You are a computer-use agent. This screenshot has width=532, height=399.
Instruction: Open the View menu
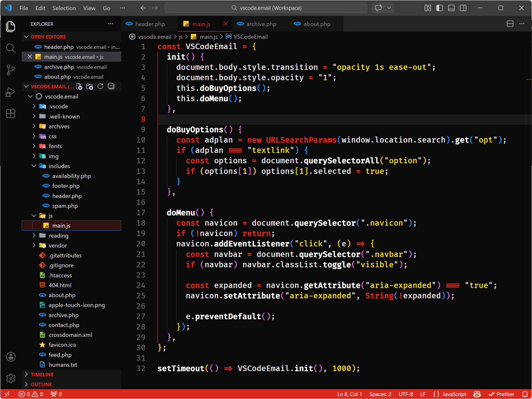click(89, 8)
